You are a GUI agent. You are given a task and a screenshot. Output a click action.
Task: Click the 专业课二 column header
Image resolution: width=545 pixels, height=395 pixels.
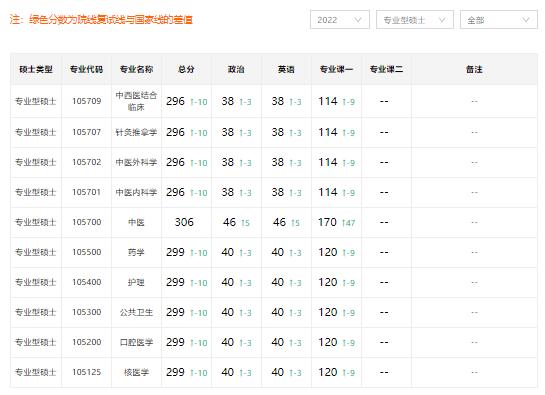point(387,69)
